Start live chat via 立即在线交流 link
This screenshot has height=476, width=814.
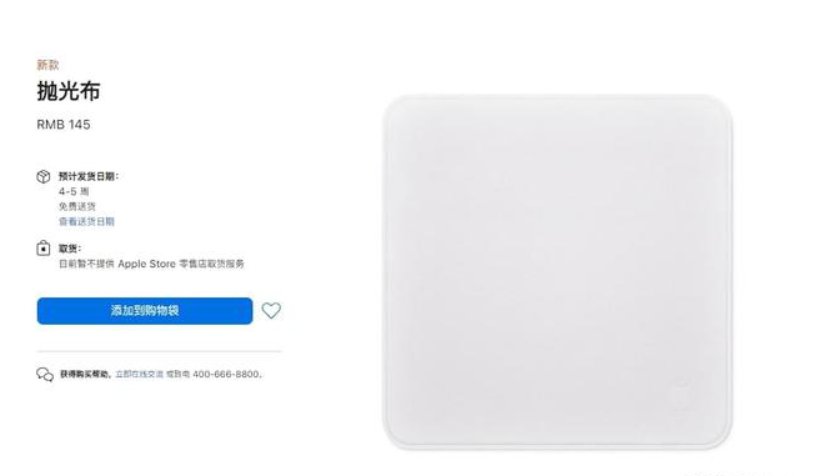point(139,374)
